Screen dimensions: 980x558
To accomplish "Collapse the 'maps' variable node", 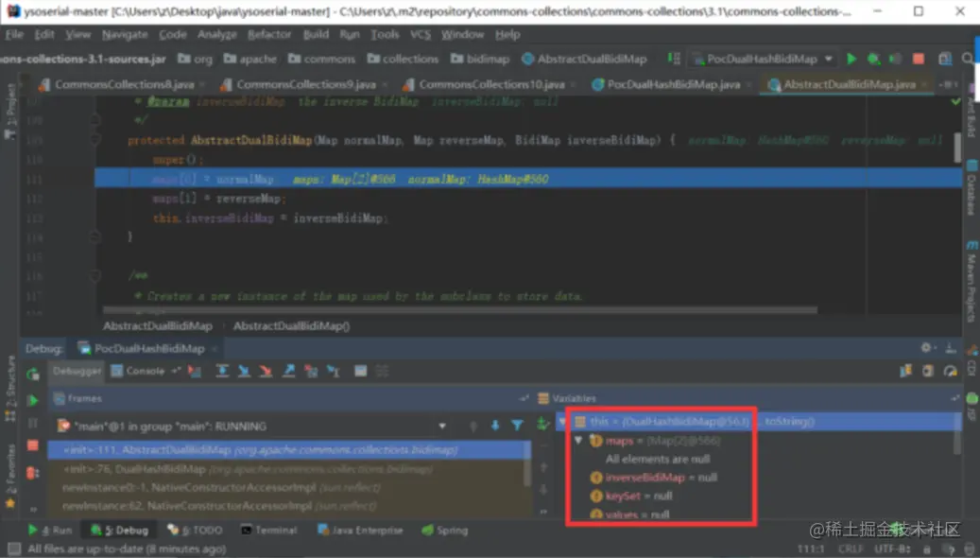I will pos(578,441).
